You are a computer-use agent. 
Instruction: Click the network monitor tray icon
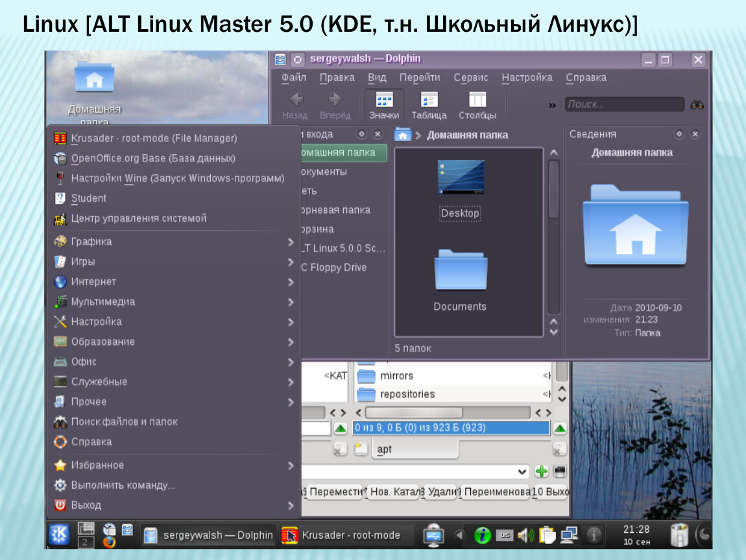coord(568,535)
